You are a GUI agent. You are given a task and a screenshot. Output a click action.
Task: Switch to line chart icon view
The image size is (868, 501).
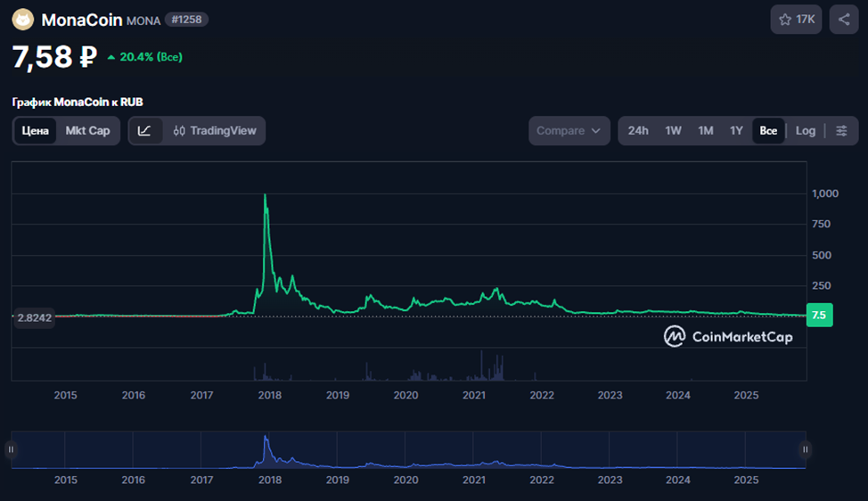[144, 131]
